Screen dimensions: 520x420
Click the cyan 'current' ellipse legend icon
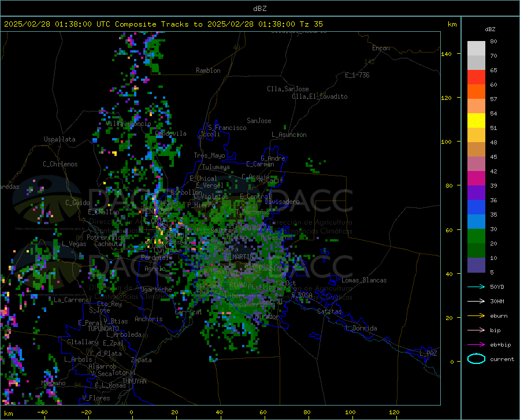pyautogui.click(x=476, y=359)
